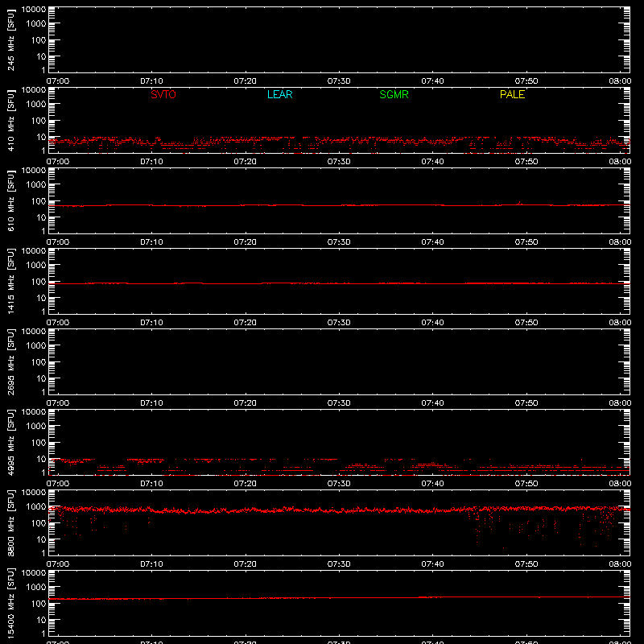
Task: Click 08:00 tick label below 8800 MHz panel
Action: 620,564
